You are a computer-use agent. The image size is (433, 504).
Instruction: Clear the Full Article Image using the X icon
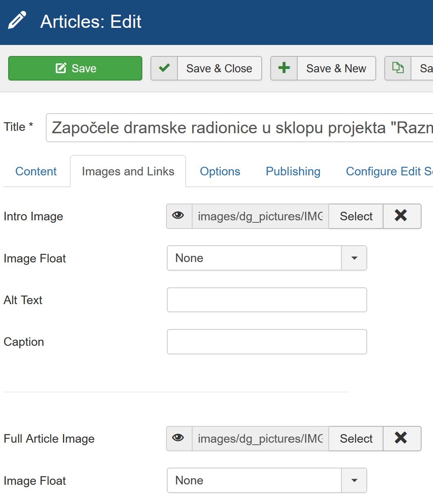pyautogui.click(x=401, y=438)
